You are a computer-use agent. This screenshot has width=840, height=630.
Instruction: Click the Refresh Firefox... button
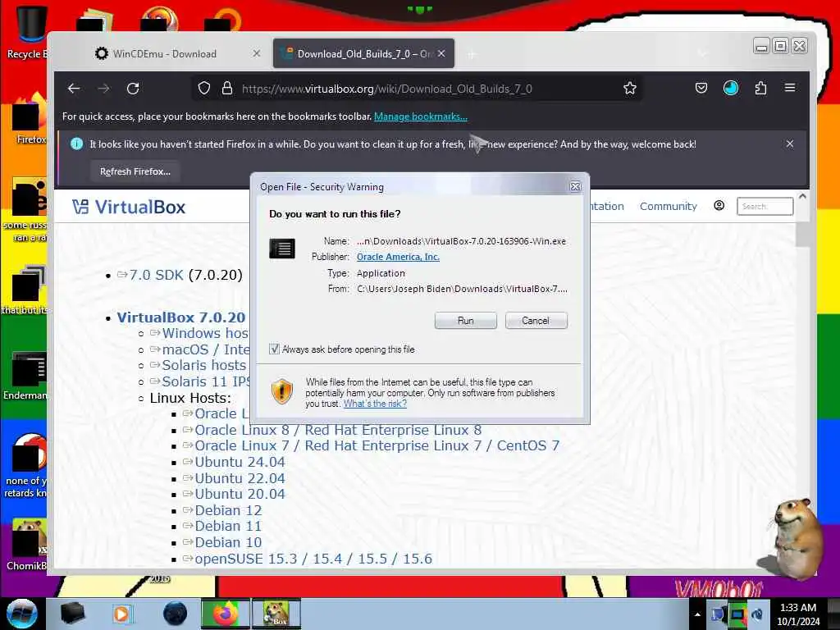pyautogui.click(x=135, y=171)
